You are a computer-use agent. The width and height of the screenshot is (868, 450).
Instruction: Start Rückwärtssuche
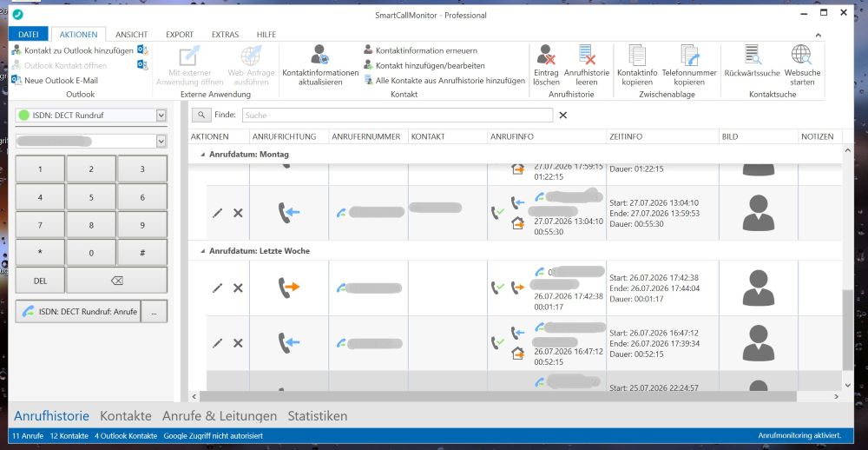point(752,61)
